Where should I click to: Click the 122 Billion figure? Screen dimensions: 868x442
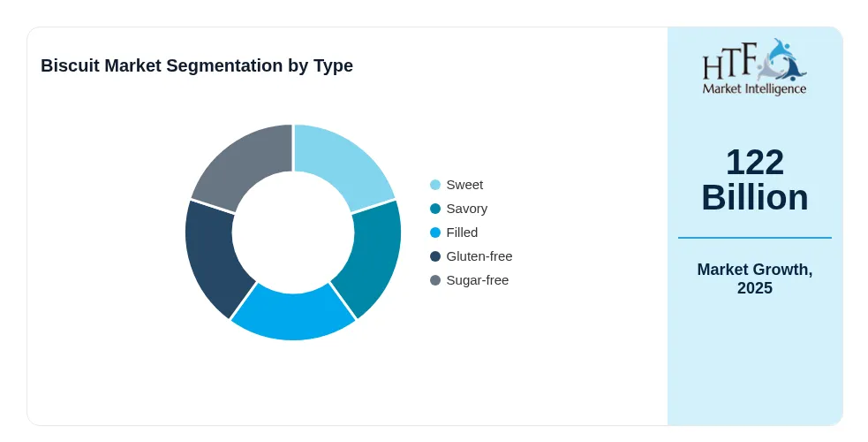754,179
